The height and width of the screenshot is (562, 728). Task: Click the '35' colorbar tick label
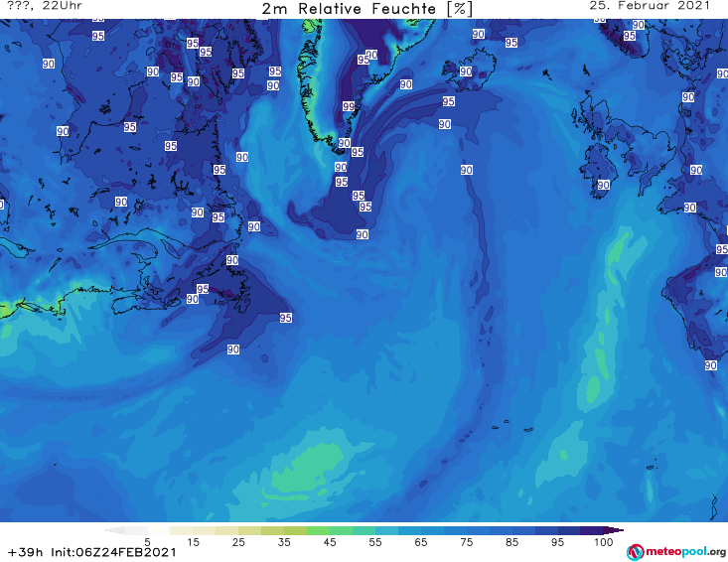click(284, 542)
